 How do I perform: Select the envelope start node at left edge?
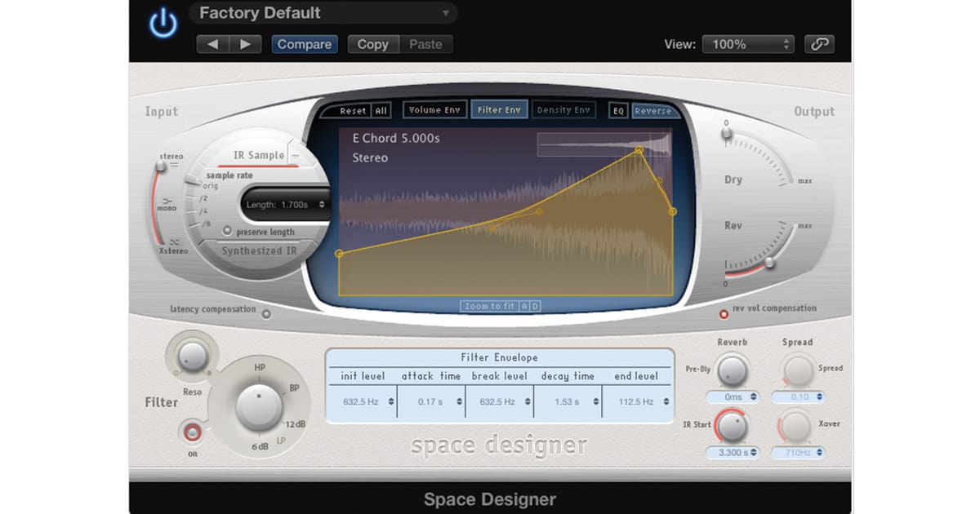click(339, 254)
